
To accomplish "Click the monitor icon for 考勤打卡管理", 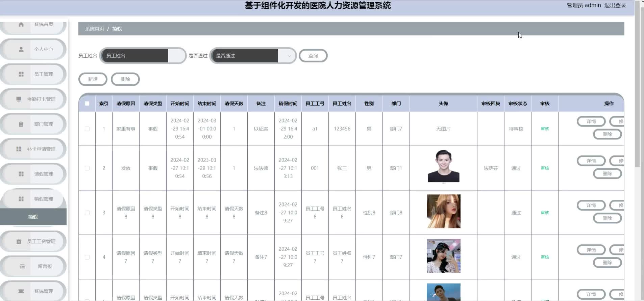I will (19, 99).
